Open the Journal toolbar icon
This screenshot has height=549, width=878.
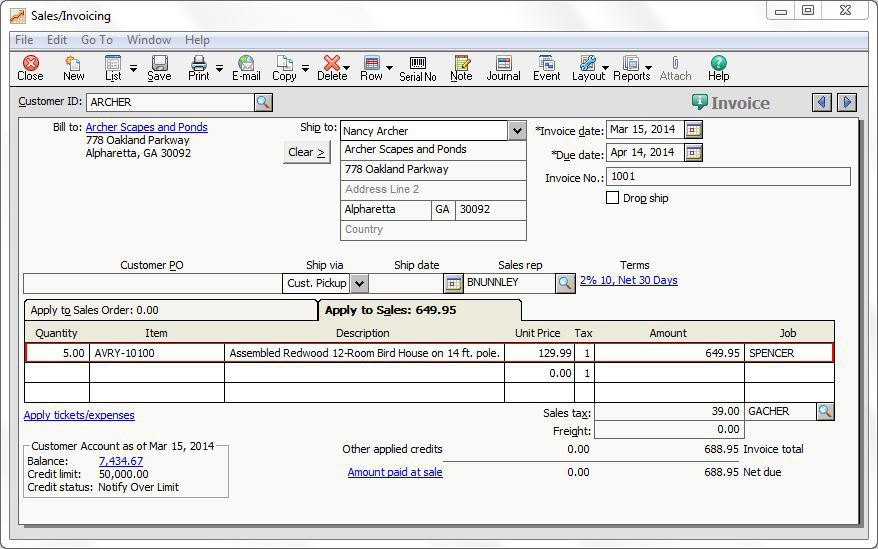click(x=503, y=68)
